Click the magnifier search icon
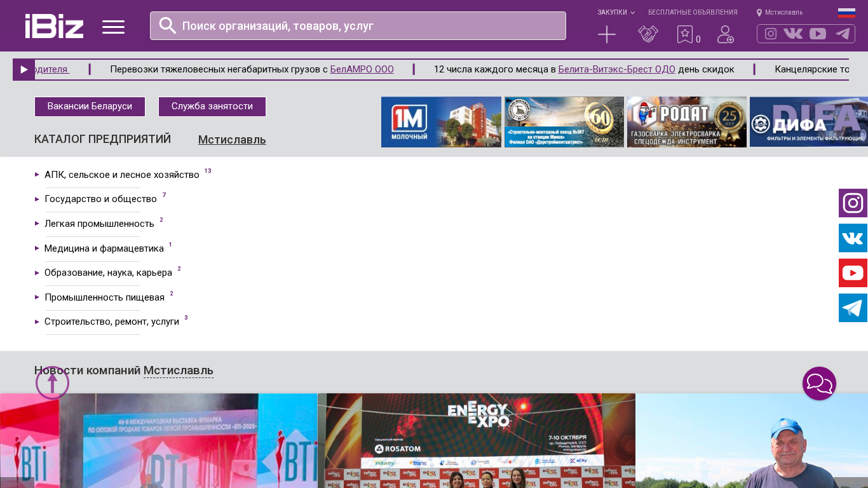868x488 pixels. 168,25
